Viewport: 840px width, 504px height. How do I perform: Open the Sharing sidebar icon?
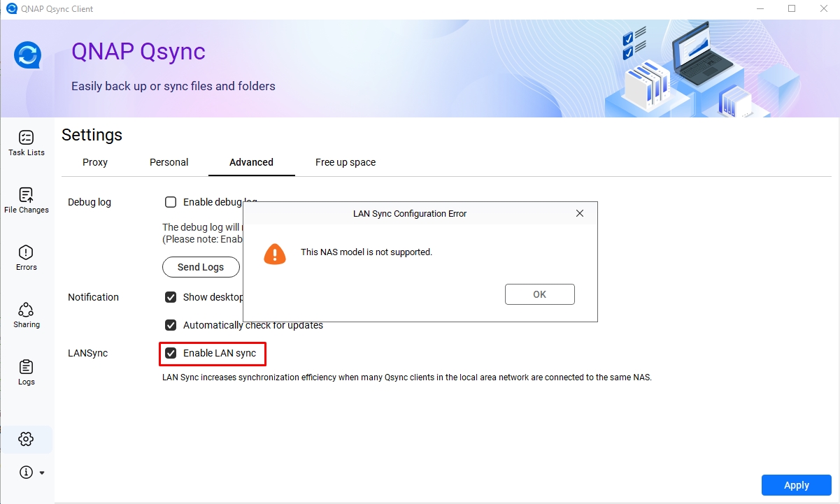26,309
